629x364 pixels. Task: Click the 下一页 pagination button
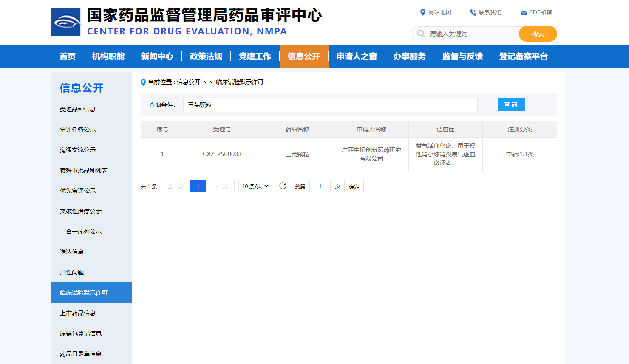[220, 186]
